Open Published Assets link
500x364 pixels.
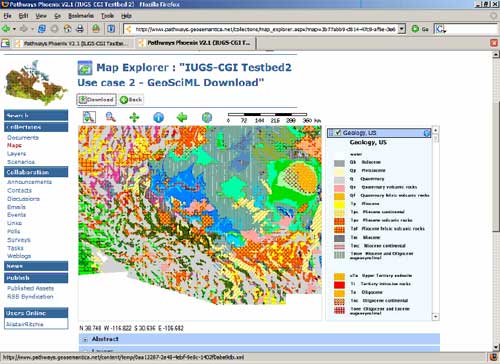click(x=30, y=288)
